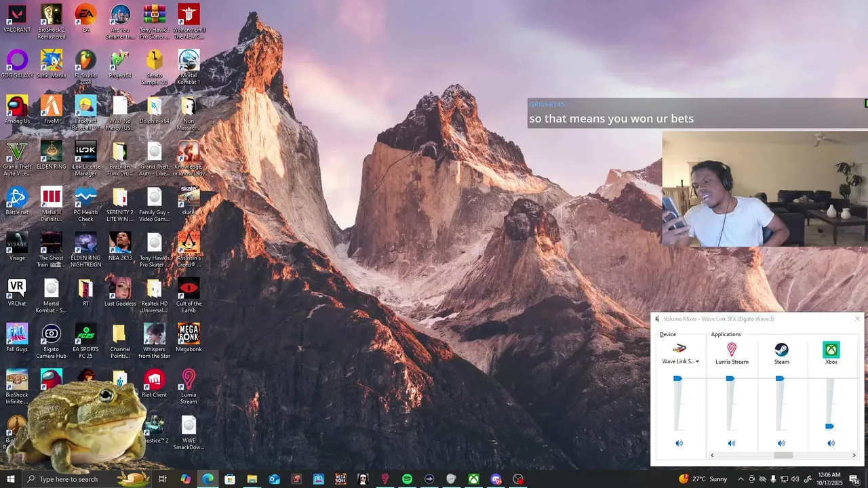Select the ELDEN RING desktop icon
The image size is (868, 488).
52,155
